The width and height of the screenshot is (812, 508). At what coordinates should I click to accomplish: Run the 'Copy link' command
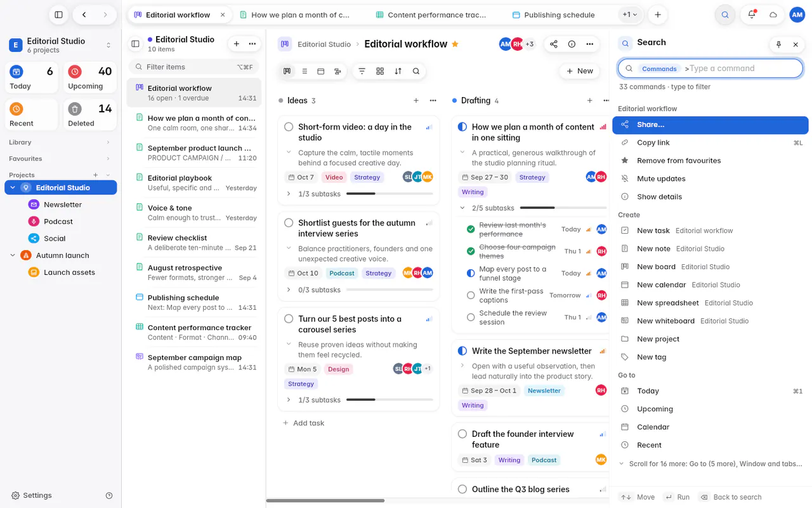point(710,143)
